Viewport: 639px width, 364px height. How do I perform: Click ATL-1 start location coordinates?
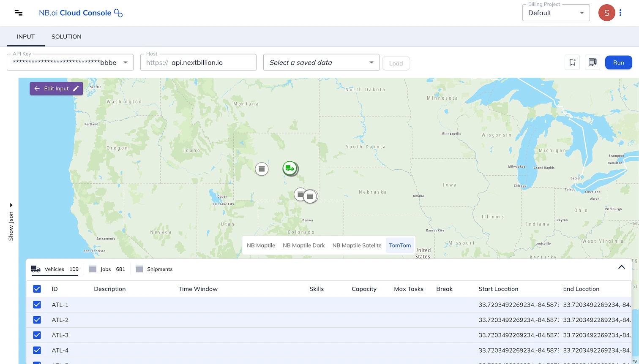pos(519,304)
